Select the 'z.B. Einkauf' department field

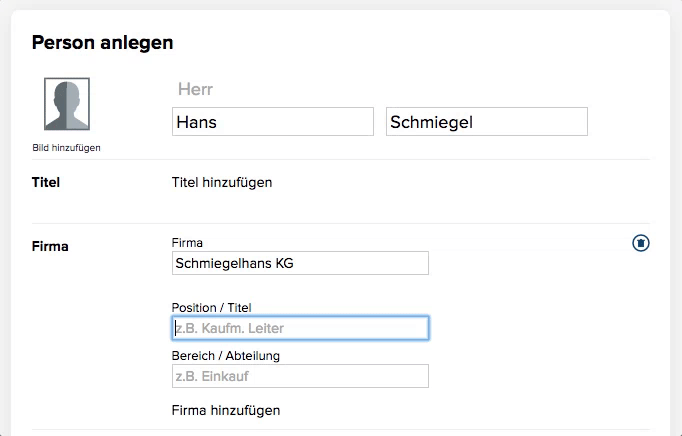(300, 376)
